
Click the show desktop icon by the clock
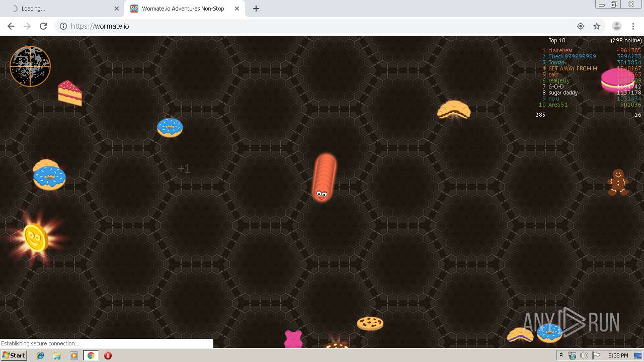638,355
